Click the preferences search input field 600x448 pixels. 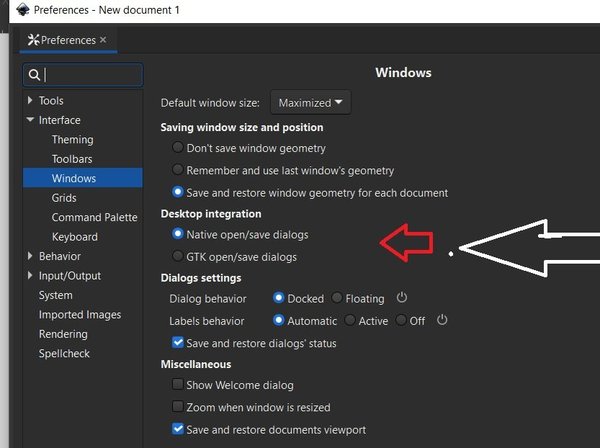92,75
